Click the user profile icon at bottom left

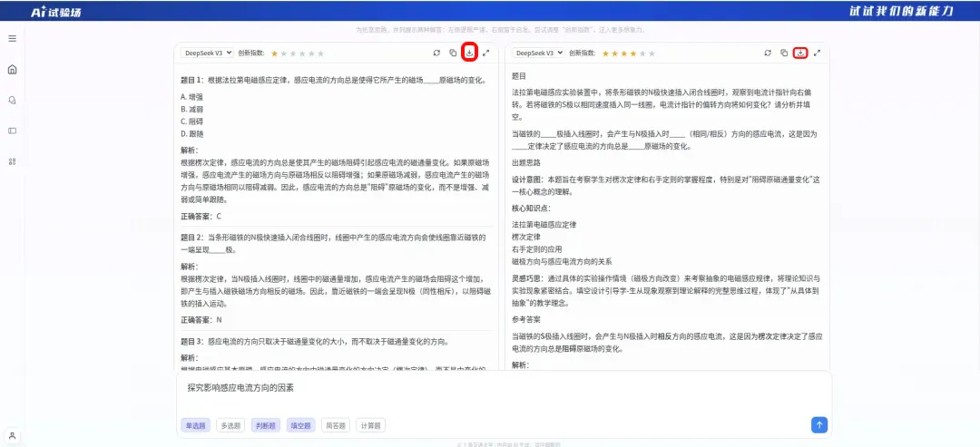(x=12, y=435)
